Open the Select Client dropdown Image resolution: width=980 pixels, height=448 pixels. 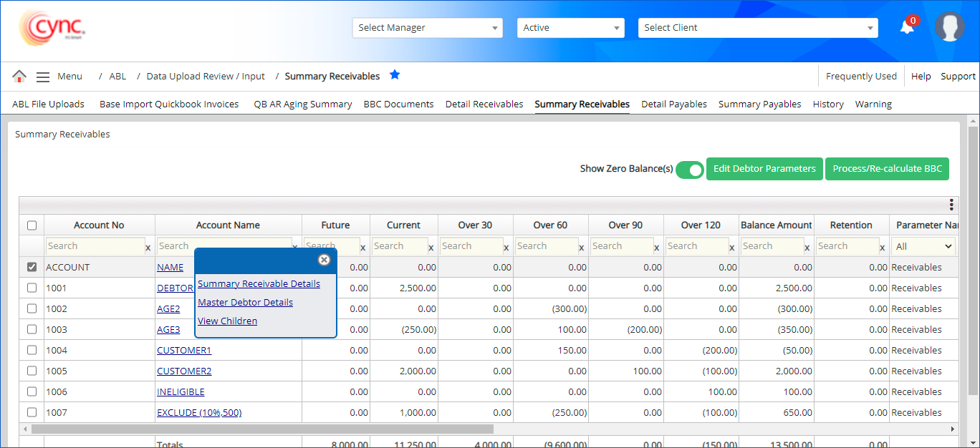[x=757, y=28]
